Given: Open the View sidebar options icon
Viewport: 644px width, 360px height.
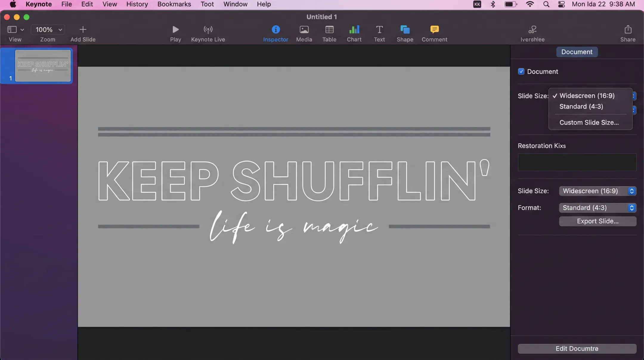Looking at the screenshot, I should [x=12, y=29].
